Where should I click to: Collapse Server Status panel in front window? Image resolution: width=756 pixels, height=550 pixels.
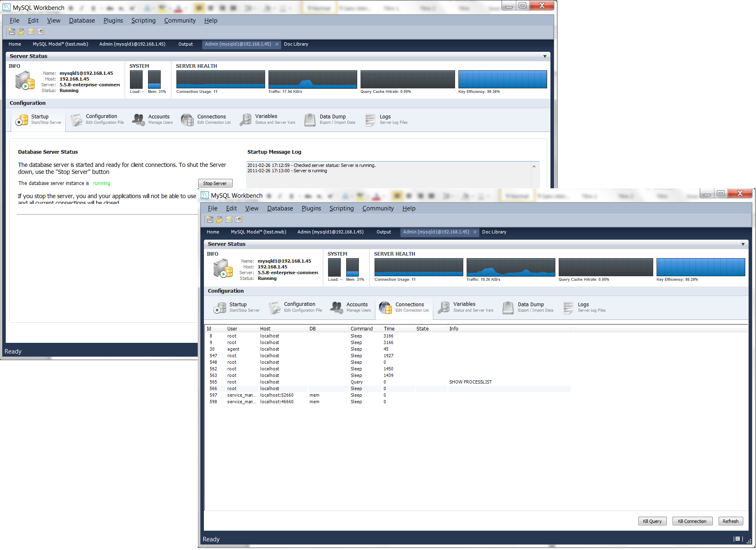coord(743,244)
